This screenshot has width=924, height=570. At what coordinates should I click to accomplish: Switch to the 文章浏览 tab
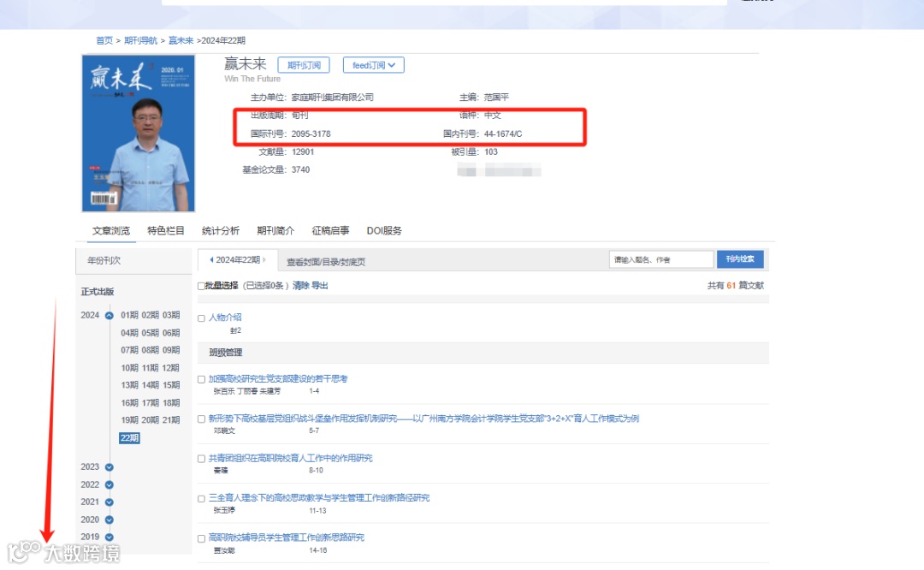(x=110, y=230)
